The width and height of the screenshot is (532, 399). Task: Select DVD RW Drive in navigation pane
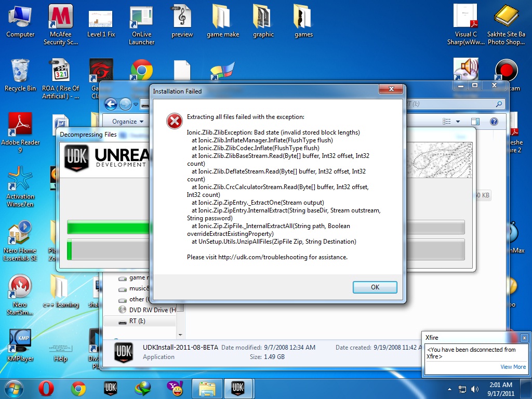pyautogui.click(x=148, y=310)
